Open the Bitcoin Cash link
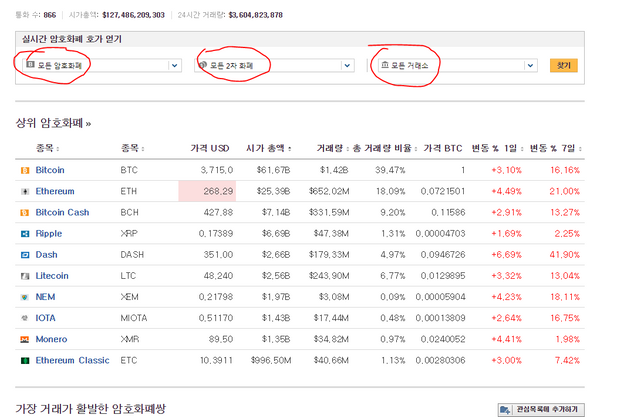640x417 pixels. coord(62,213)
